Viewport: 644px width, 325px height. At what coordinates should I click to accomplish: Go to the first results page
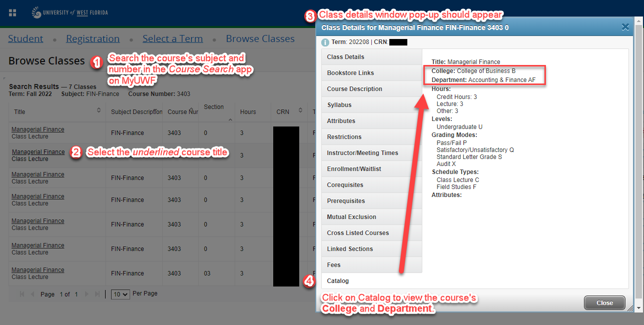22,294
